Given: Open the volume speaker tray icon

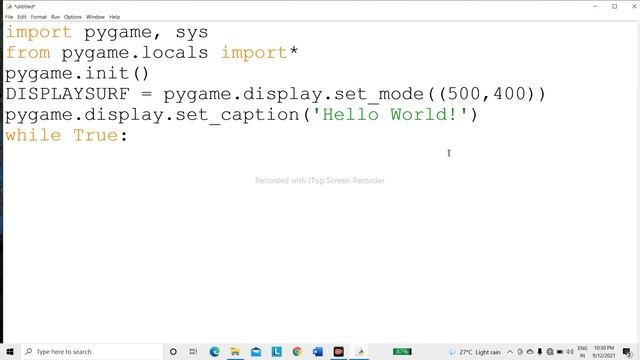Looking at the screenshot, I should pyautogui.click(x=570, y=352).
